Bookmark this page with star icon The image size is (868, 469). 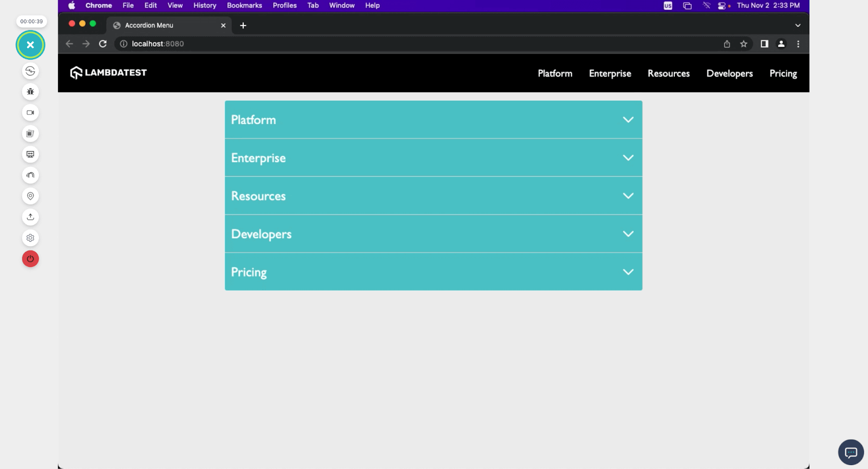744,44
